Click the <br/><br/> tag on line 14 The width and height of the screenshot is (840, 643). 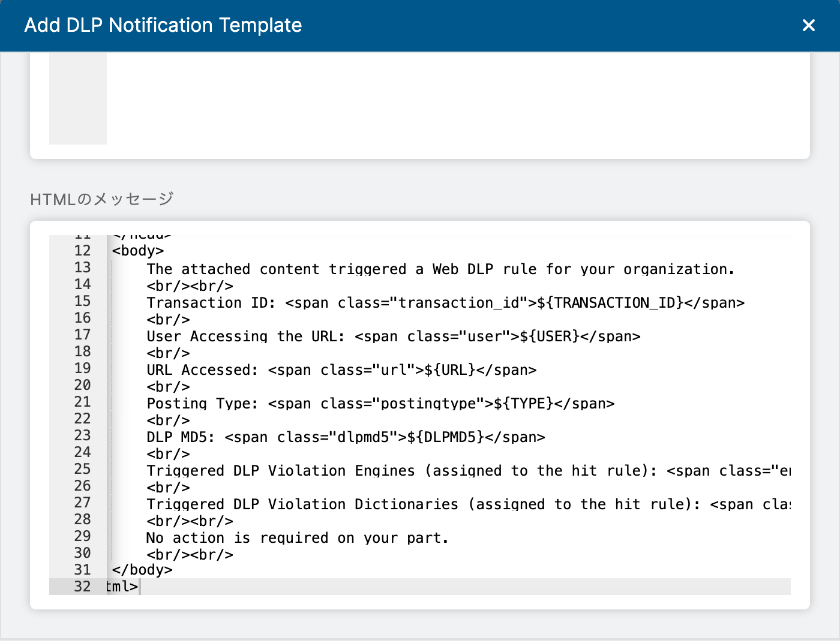[x=190, y=286]
